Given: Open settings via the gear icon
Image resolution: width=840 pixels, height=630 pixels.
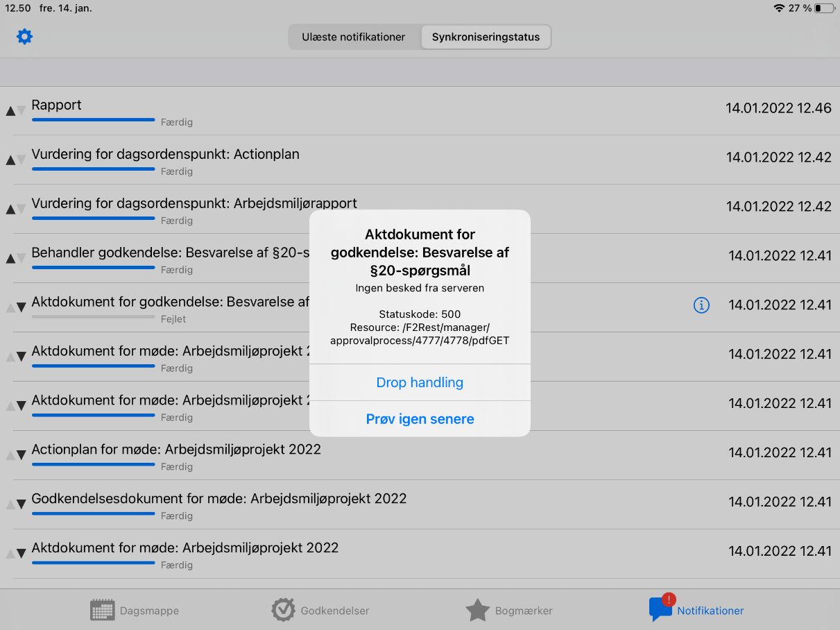Looking at the screenshot, I should [25, 37].
